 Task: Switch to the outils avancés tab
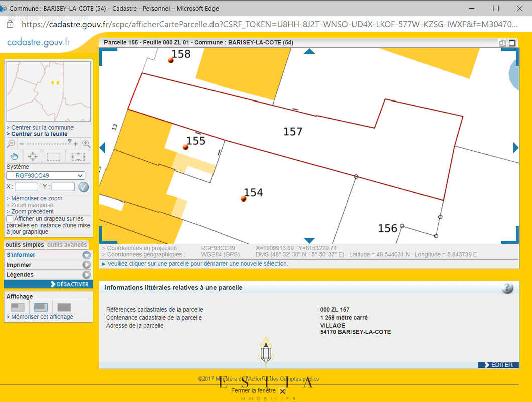point(67,245)
